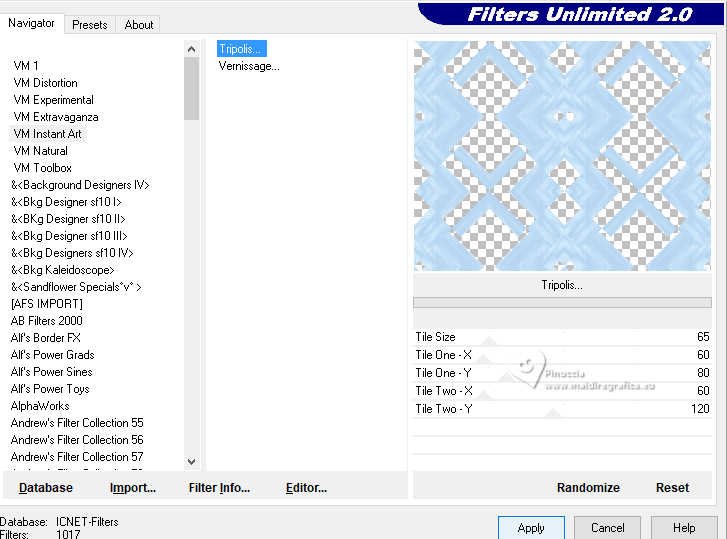Select VM Instant Art category
Image resolution: width=727 pixels, height=539 pixels.
pyautogui.click(x=47, y=134)
